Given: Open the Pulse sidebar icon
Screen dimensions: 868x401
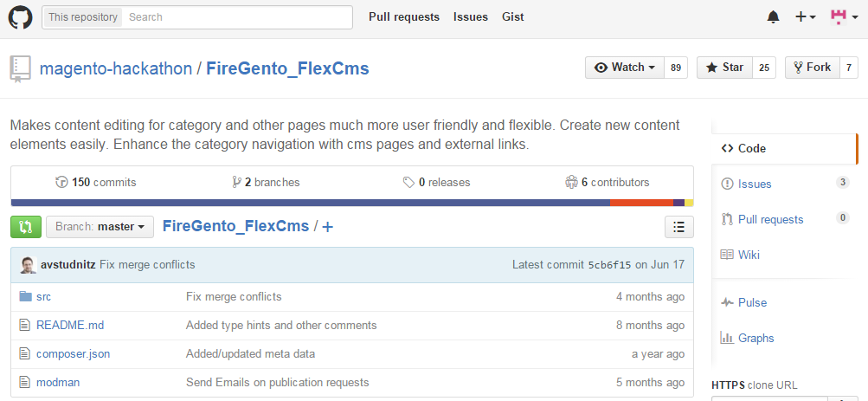Looking at the screenshot, I should coord(728,302).
